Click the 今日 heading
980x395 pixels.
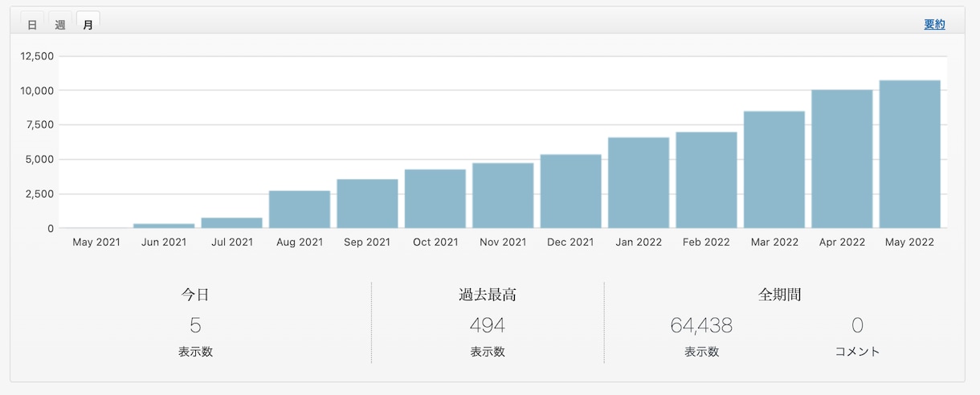pyautogui.click(x=195, y=295)
